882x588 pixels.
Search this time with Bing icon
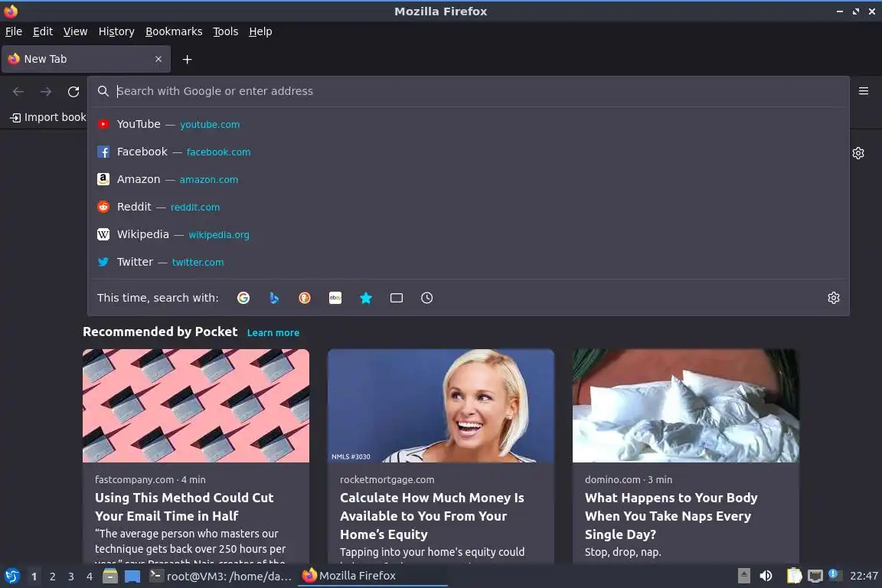tap(274, 298)
